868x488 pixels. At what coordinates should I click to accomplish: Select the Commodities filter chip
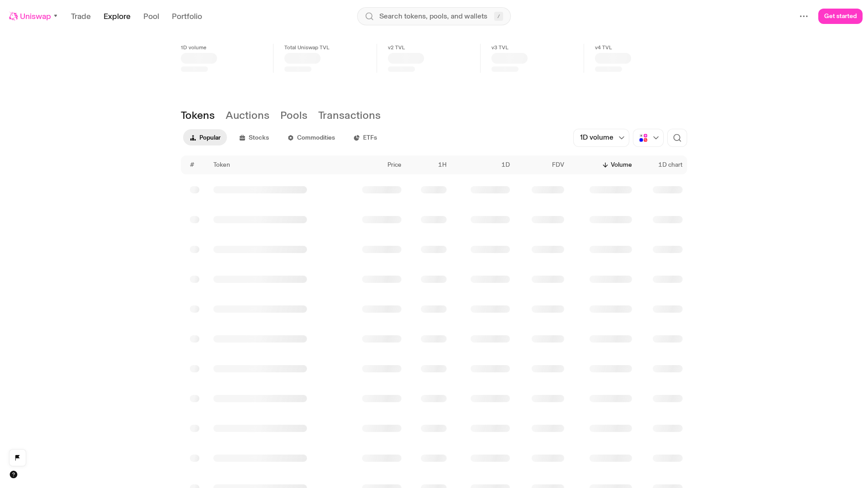pos(311,137)
